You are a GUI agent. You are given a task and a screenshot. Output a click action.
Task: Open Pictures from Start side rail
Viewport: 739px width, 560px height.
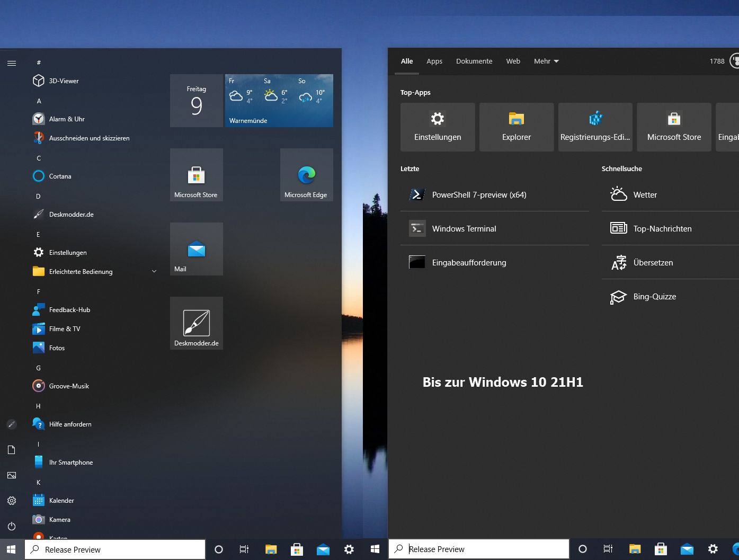[x=12, y=475]
